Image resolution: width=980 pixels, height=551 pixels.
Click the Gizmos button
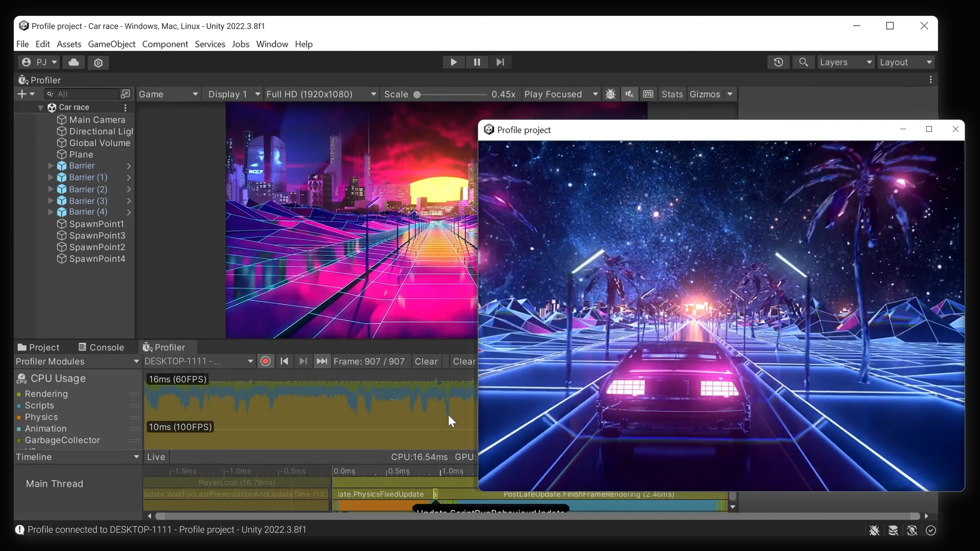tap(705, 94)
